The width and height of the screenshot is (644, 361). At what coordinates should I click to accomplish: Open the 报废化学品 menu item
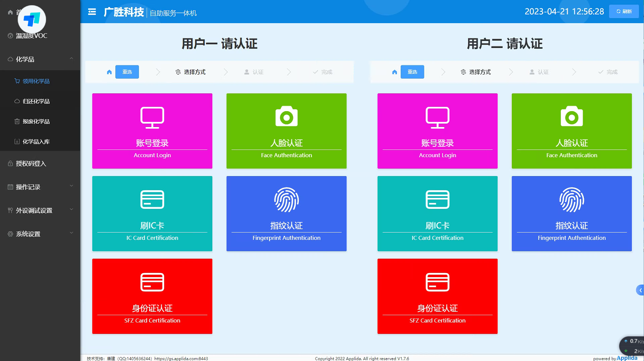tap(36, 121)
